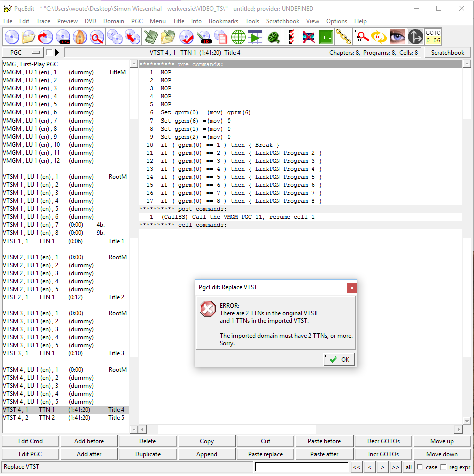The image size is (474, 476).
Task: Click the search text input field
Action: [301, 467]
